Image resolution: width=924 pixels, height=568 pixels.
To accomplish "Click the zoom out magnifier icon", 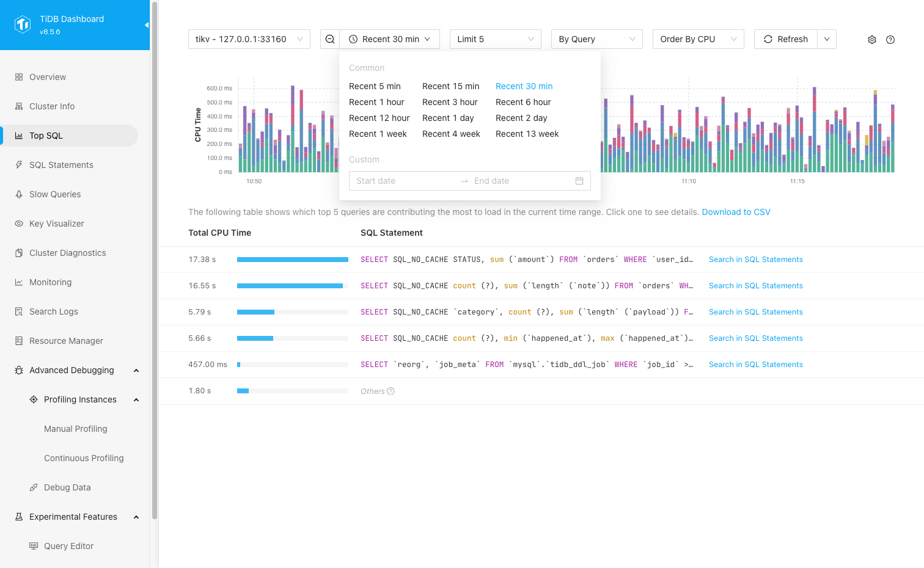I will click(x=330, y=39).
